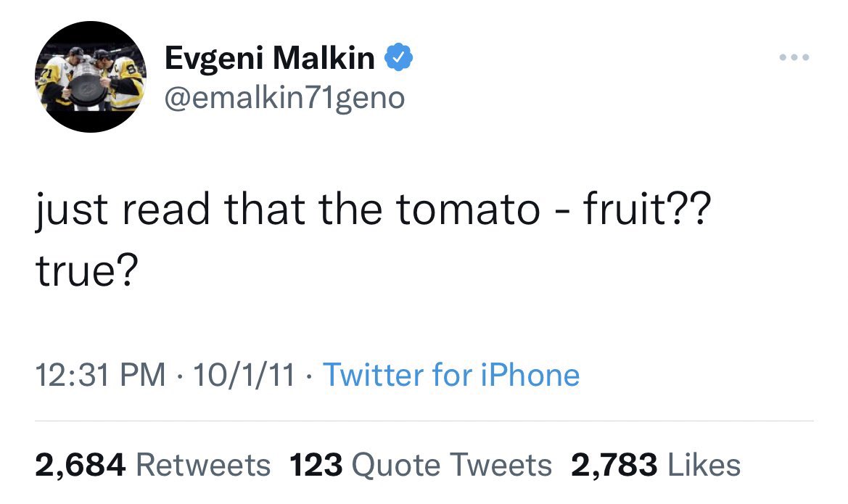The image size is (848, 504).
Task: Click the Evgeni Malkin display name
Action: coord(270,58)
